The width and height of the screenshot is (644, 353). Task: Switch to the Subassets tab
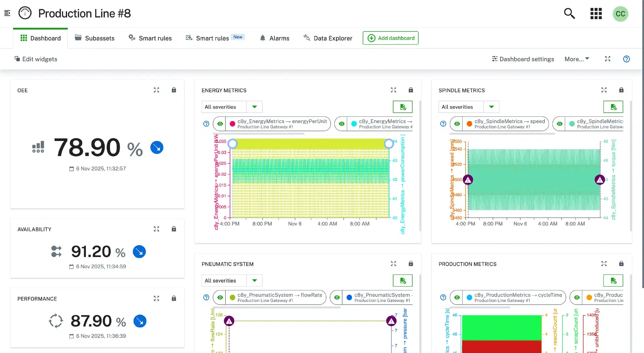coord(95,38)
